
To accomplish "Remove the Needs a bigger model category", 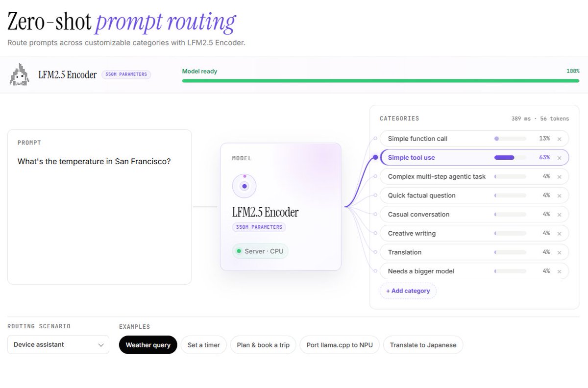I will (x=559, y=271).
